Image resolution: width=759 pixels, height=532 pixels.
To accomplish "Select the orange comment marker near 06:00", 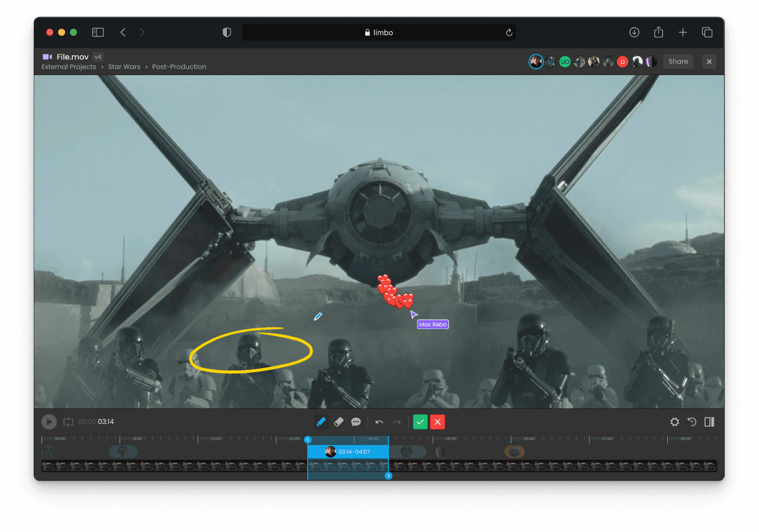I will 514,452.
